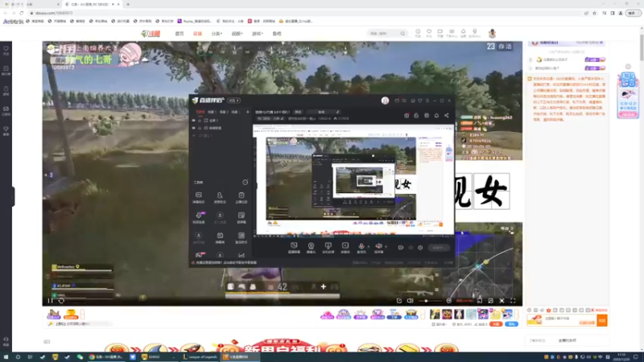Click the orange send button beside chat input
The image size is (644, 362).
point(602,320)
